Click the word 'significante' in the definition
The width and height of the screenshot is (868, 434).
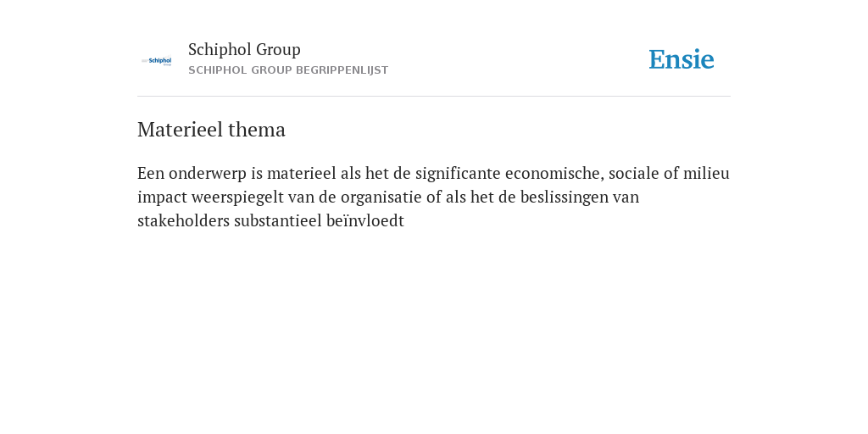[458, 175]
